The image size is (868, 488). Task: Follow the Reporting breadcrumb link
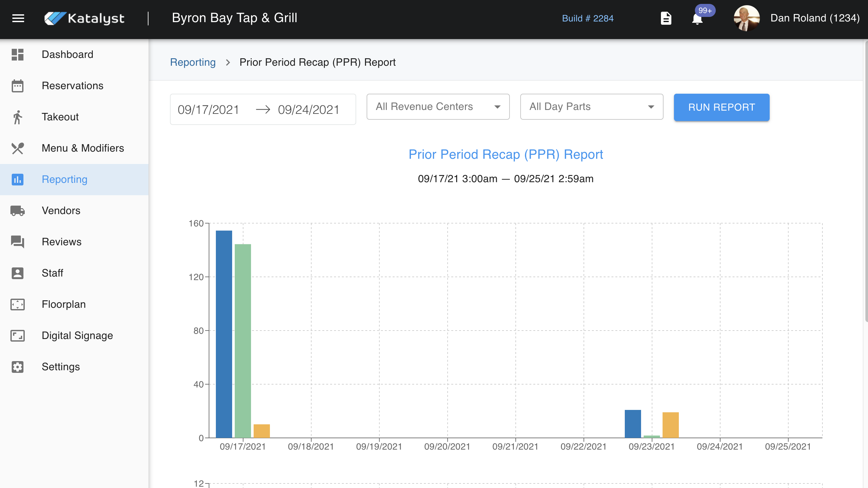click(193, 62)
